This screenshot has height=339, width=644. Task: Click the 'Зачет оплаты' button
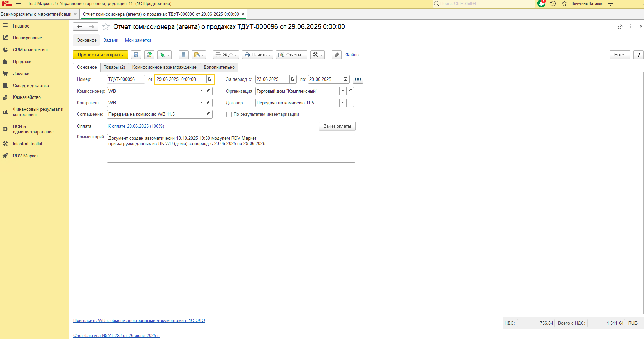pyautogui.click(x=337, y=126)
